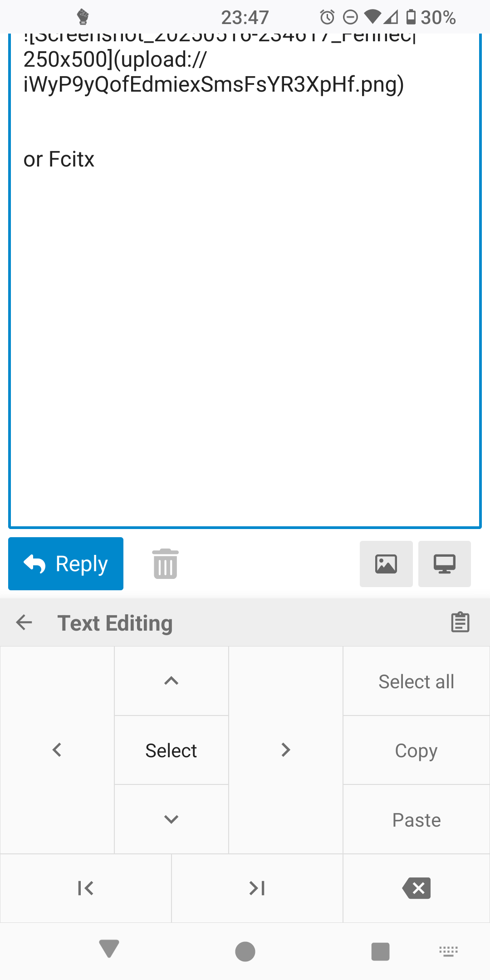The height and width of the screenshot is (980, 490).
Task: Jump to line end key
Action: tap(257, 888)
